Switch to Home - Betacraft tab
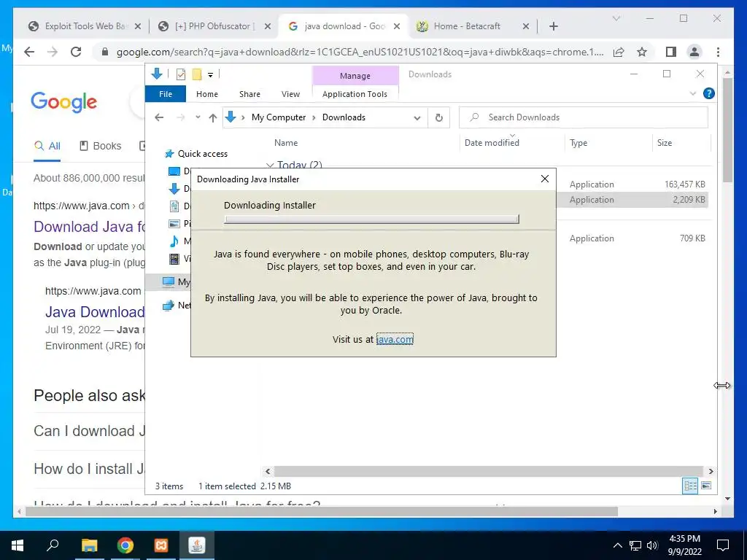 coord(472,26)
